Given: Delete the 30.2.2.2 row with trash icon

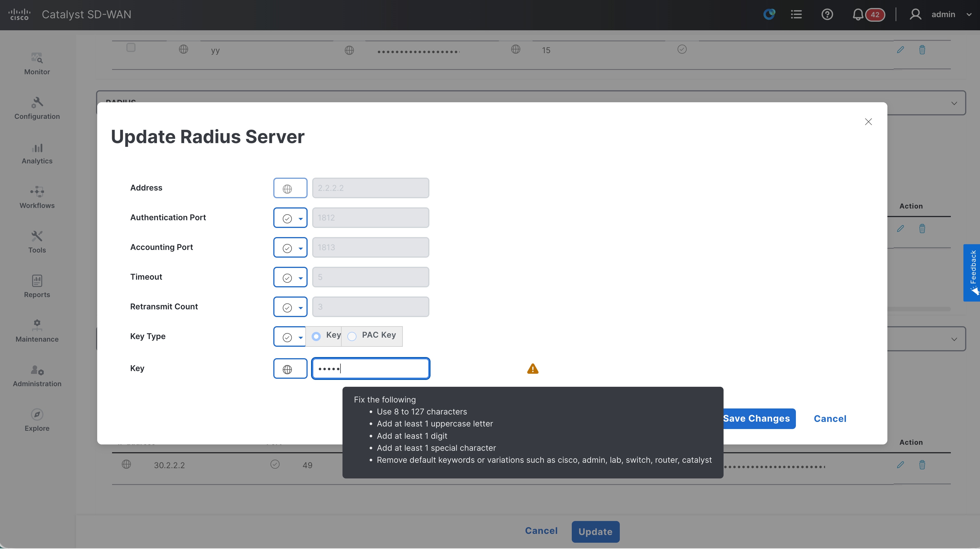Looking at the screenshot, I should click(922, 465).
